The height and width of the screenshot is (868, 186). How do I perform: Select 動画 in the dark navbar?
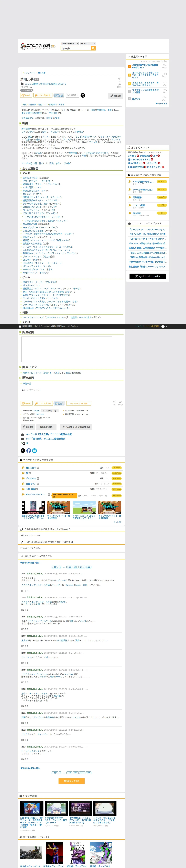[25, 326]
